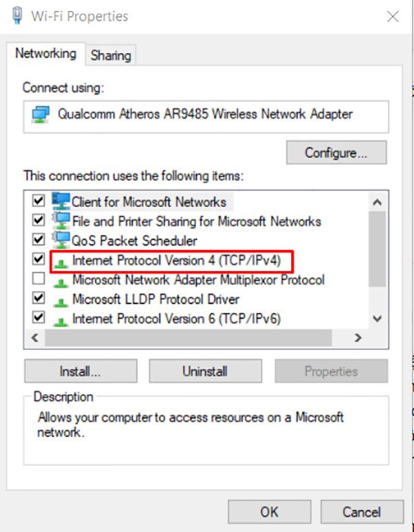Toggle Internet Protocol Version 6 checkbox

(39, 318)
